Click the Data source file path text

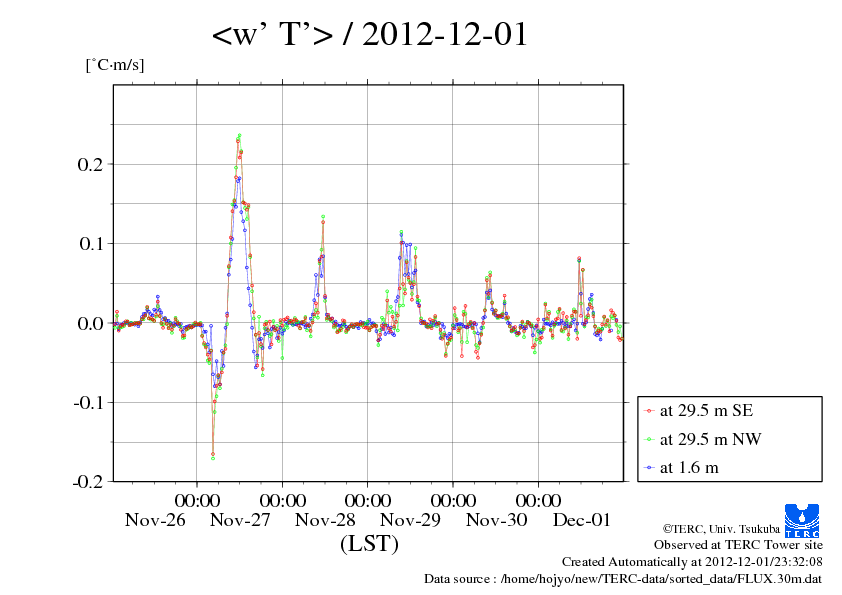click(624, 579)
